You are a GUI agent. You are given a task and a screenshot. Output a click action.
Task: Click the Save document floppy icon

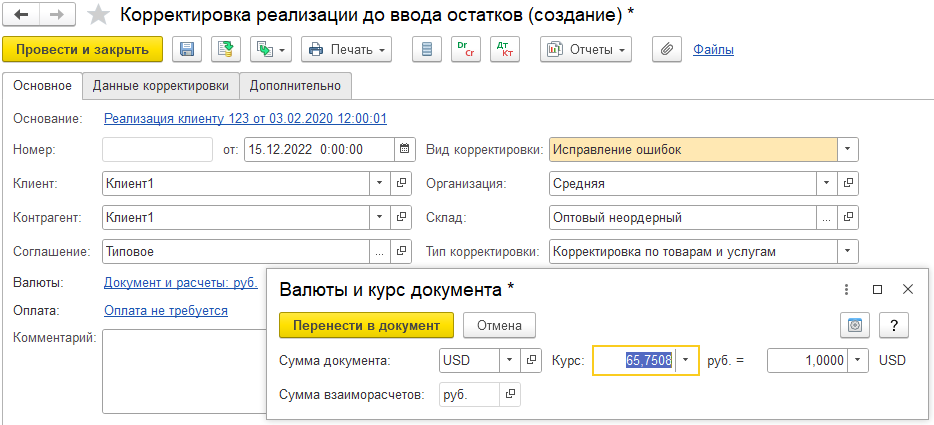pyautogui.click(x=187, y=49)
